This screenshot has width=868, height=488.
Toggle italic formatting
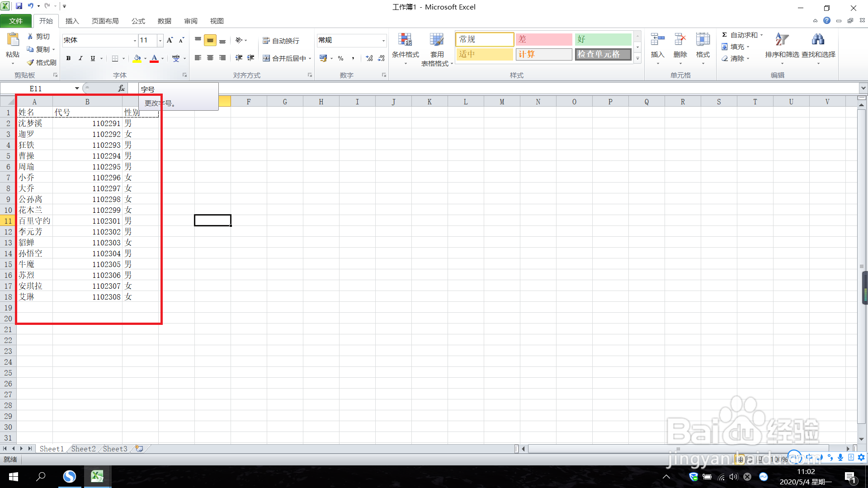(80, 58)
